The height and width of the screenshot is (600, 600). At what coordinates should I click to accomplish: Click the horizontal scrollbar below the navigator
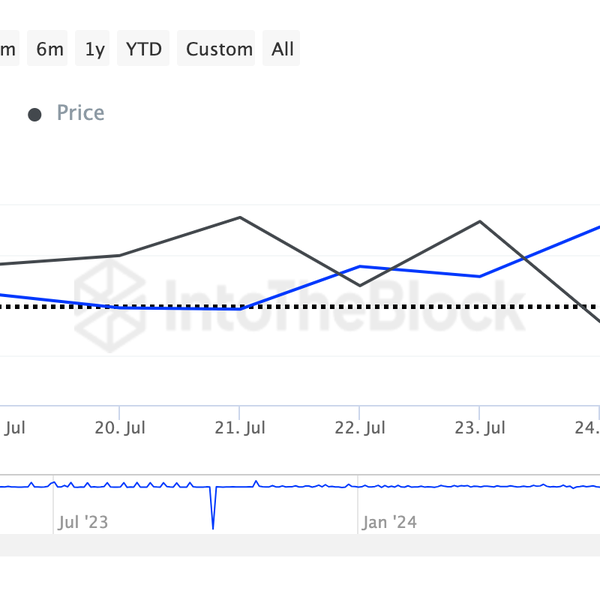tap(300, 545)
